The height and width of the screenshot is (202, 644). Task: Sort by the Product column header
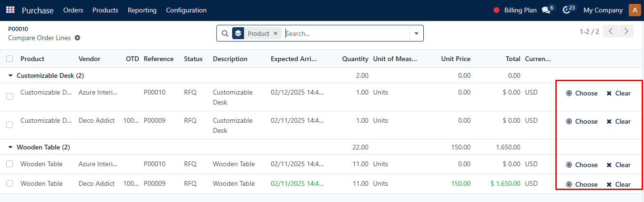click(32, 59)
